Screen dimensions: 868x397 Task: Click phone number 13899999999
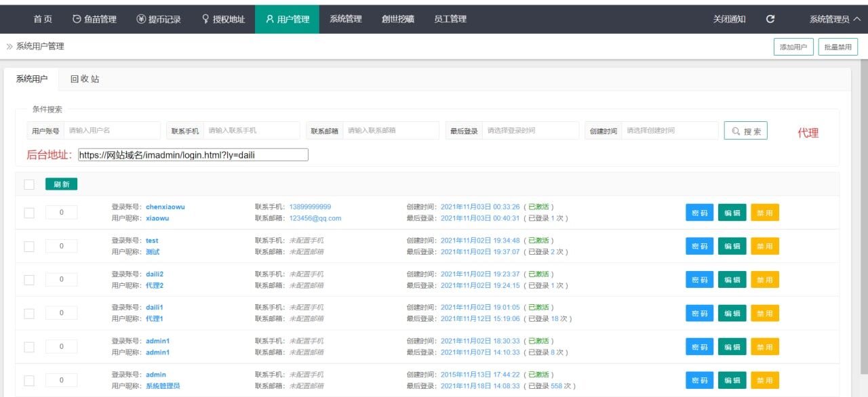pyautogui.click(x=311, y=207)
